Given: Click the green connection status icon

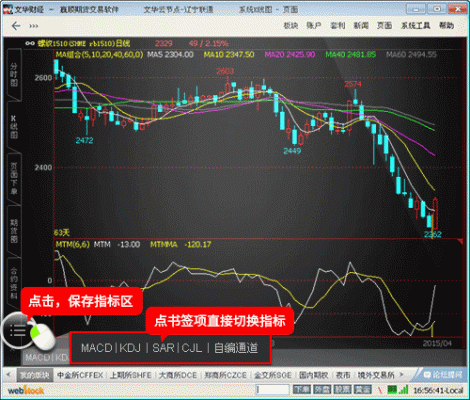Looking at the screenshot, I should coord(392,389).
